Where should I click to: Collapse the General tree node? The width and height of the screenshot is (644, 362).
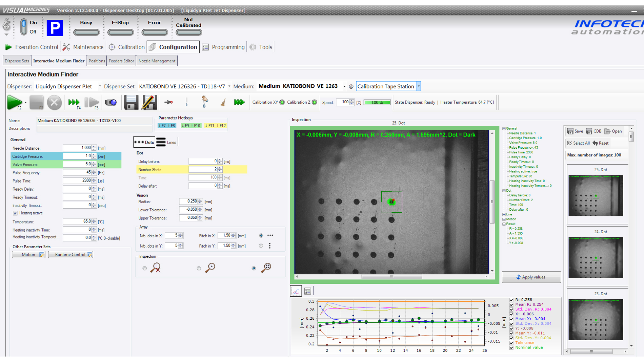[x=504, y=129]
